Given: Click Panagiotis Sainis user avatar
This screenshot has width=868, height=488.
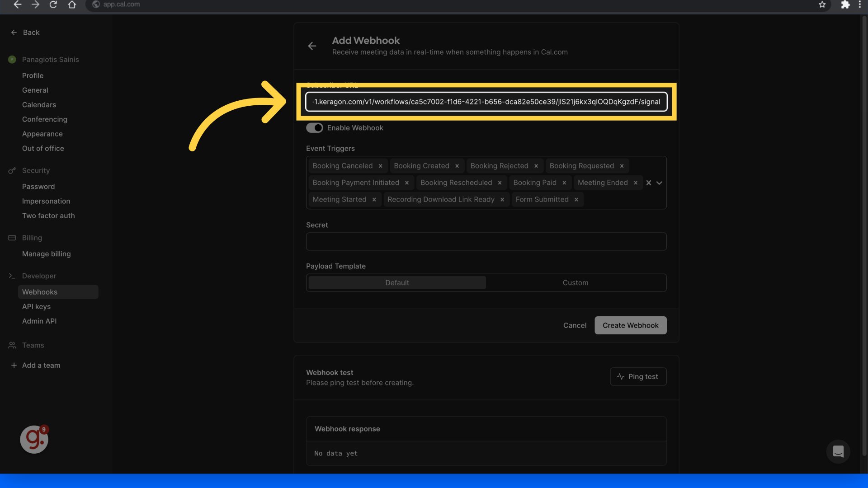Looking at the screenshot, I should pos(12,60).
